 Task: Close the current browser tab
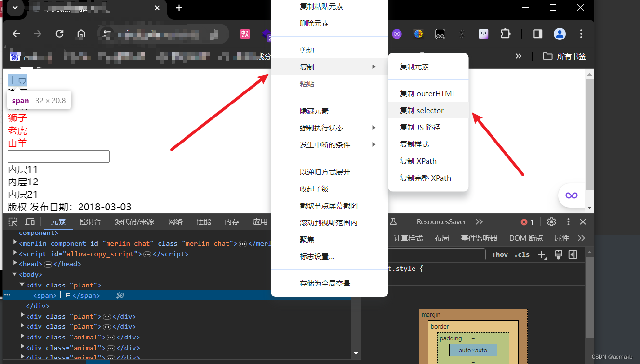(x=157, y=8)
